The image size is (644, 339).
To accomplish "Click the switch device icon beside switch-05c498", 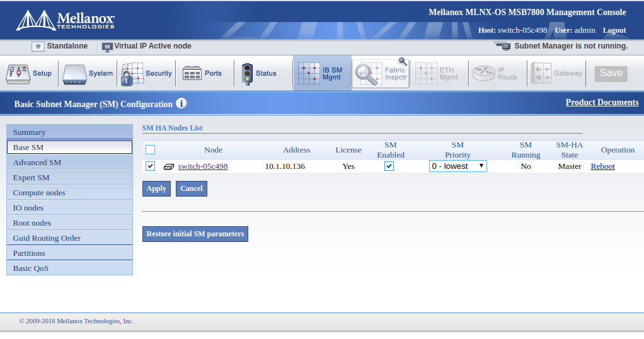I will click(169, 166).
